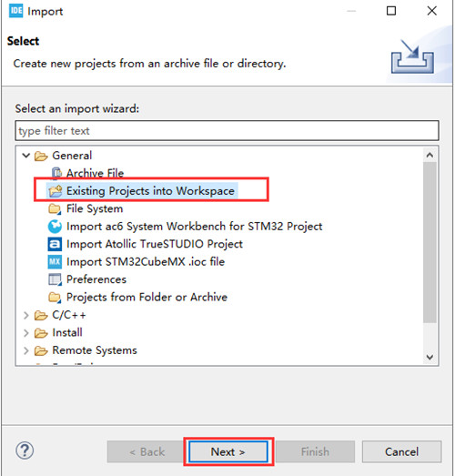Focus the type filter text field
455x476 pixels.
pyautogui.click(x=227, y=131)
